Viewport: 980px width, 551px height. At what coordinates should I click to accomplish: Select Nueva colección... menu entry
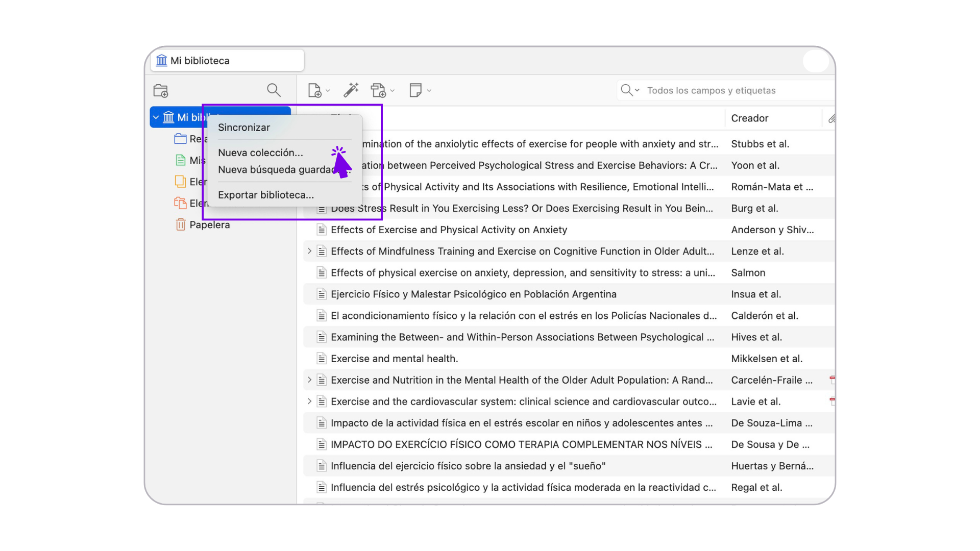pyautogui.click(x=260, y=153)
